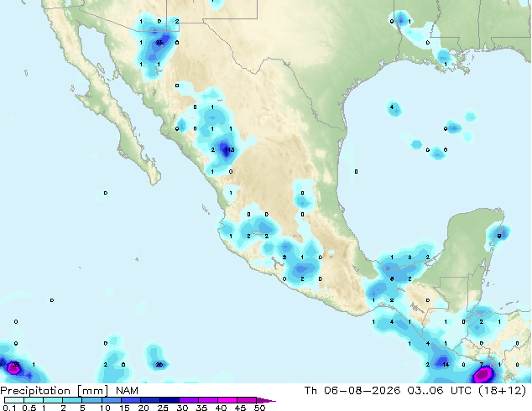Click the "20" legend scale label
The image size is (532, 411).
143,408
